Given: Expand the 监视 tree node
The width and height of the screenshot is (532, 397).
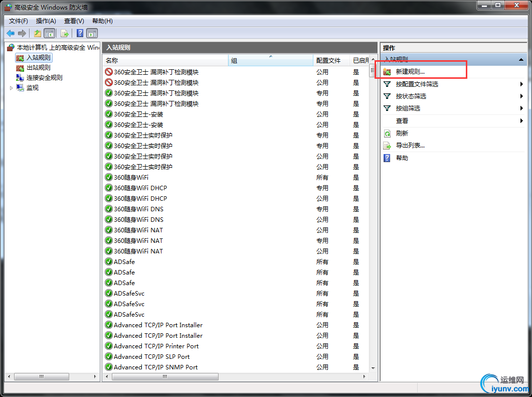Looking at the screenshot, I should [x=11, y=88].
